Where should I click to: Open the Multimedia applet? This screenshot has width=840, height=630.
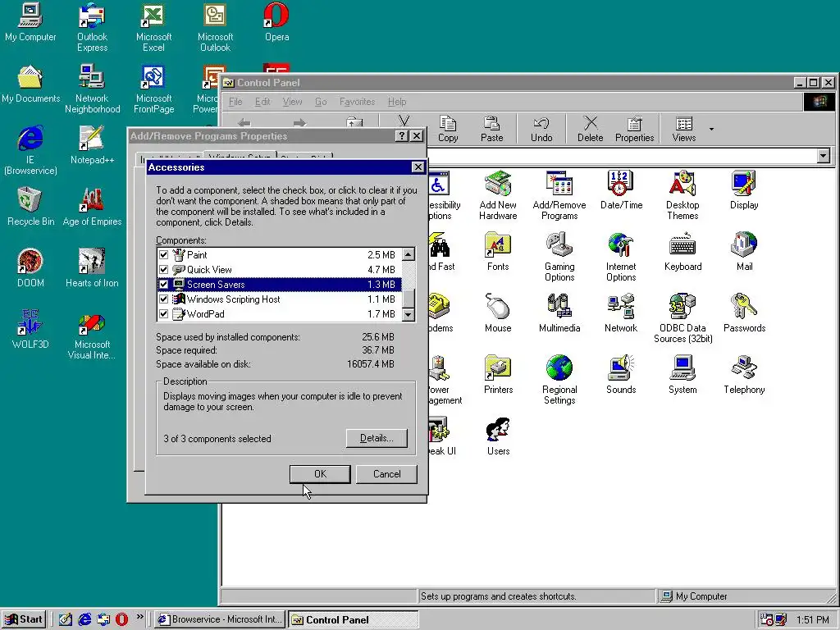point(559,313)
